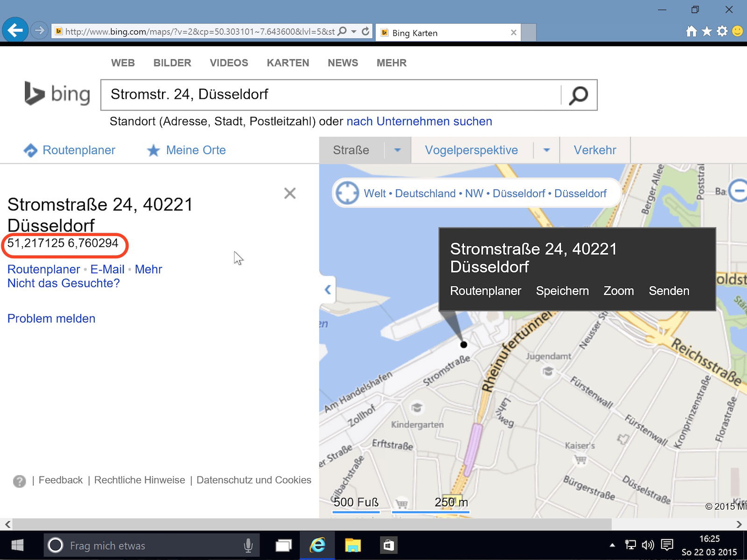The height and width of the screenshot is (560, 747).
Task: Click the Bing search input field
Action: [x=331, y=95]
